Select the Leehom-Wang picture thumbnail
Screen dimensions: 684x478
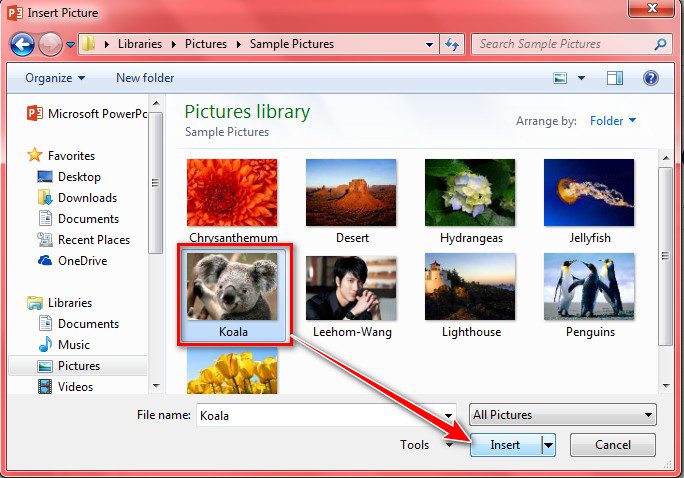point(351,287)
